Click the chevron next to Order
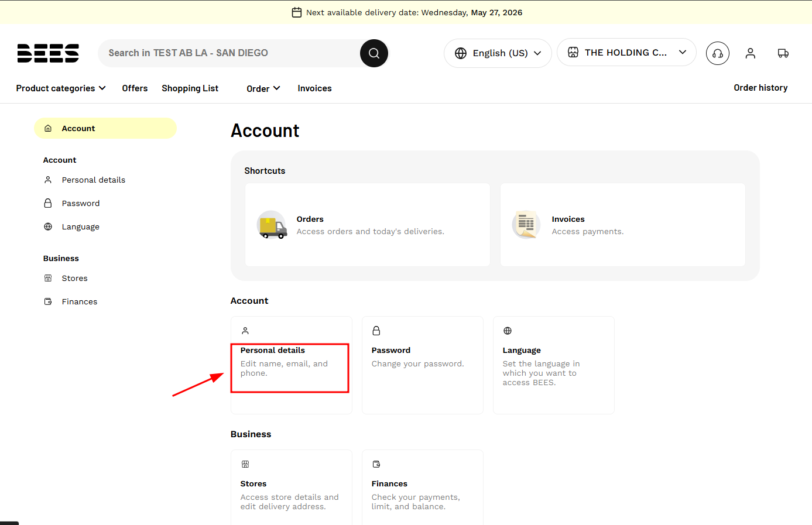Image resolution: width=812 pixels, height=525 pixels. [277, 88]
